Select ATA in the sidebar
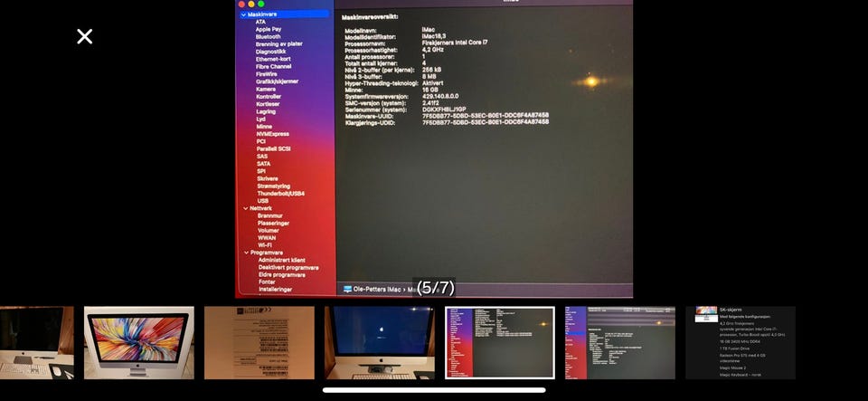The height and width of the screenshot is (401, 868). [260, 22]
